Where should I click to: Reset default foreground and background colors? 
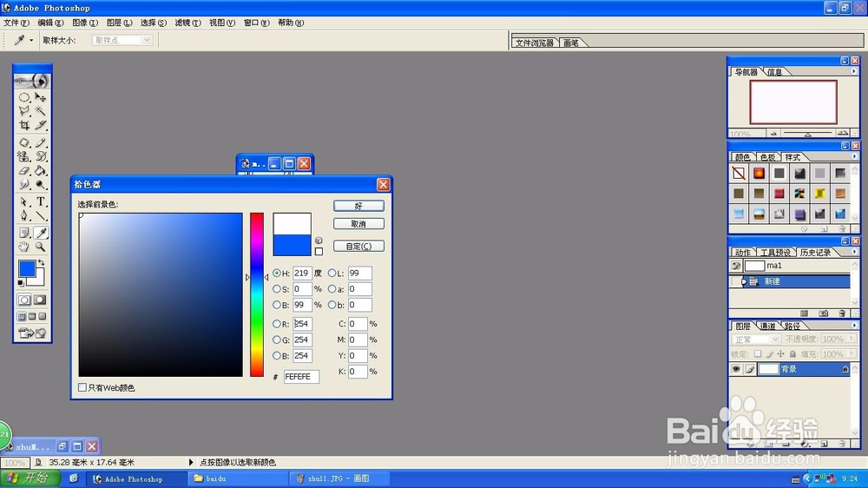click(x=21, y=283)
